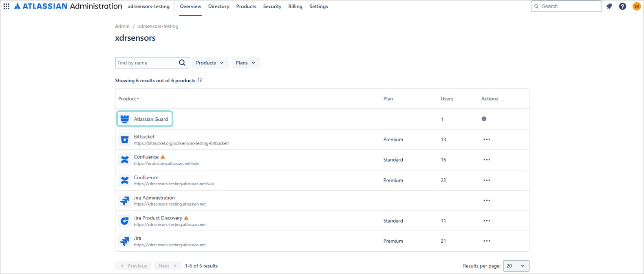This screenshot has height=274, width=644.
Task: Click the brutesting Confluence product icon
Action: pyautogui.click(x=125, y=160)
